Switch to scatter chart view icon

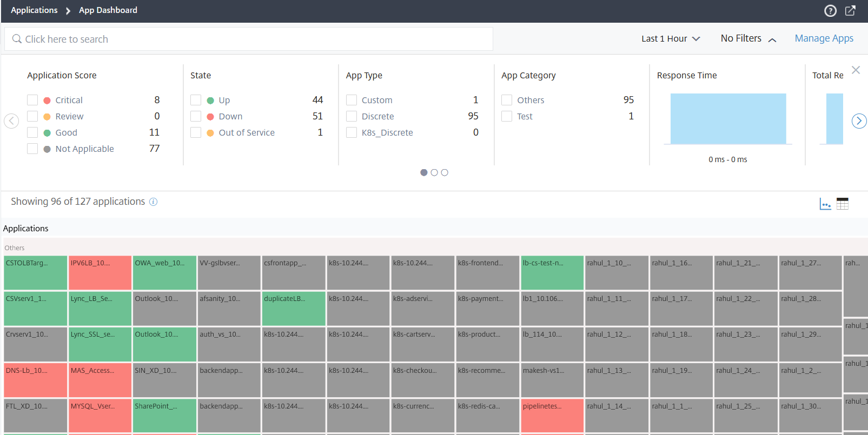(825, 204)
